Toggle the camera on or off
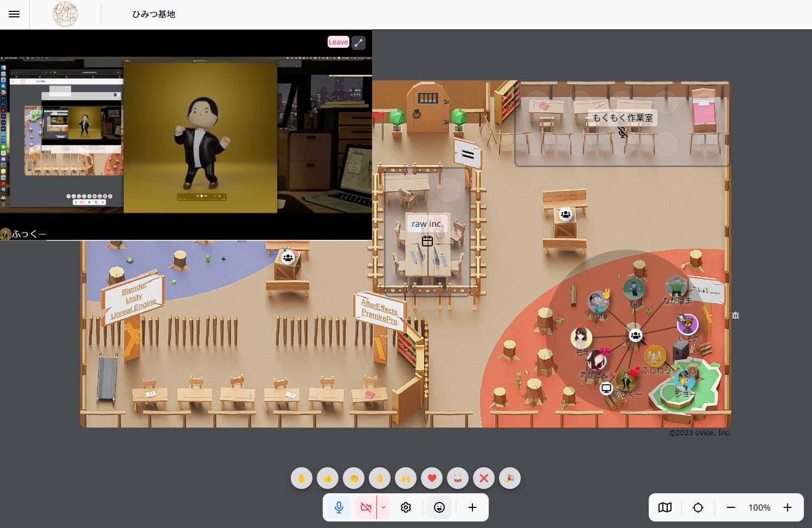Image resolution: width=812 pixels, height=528 pixels. [366, 507]
